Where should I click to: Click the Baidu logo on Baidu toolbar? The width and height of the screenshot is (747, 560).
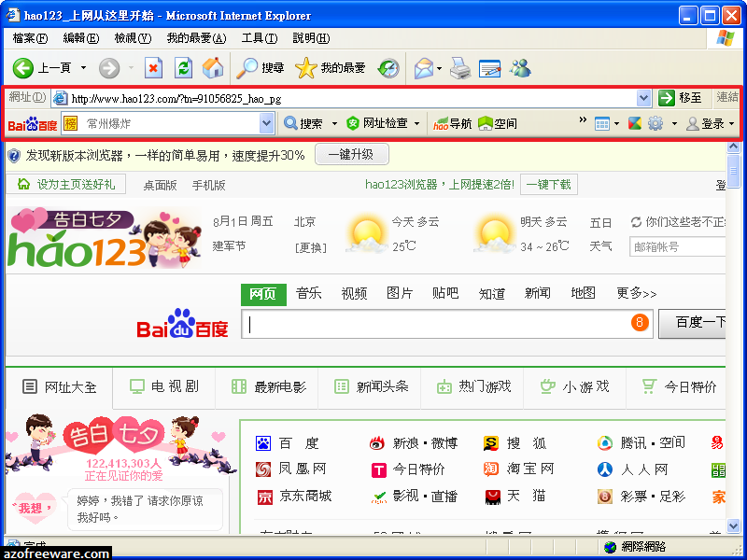tap(33, 125)
